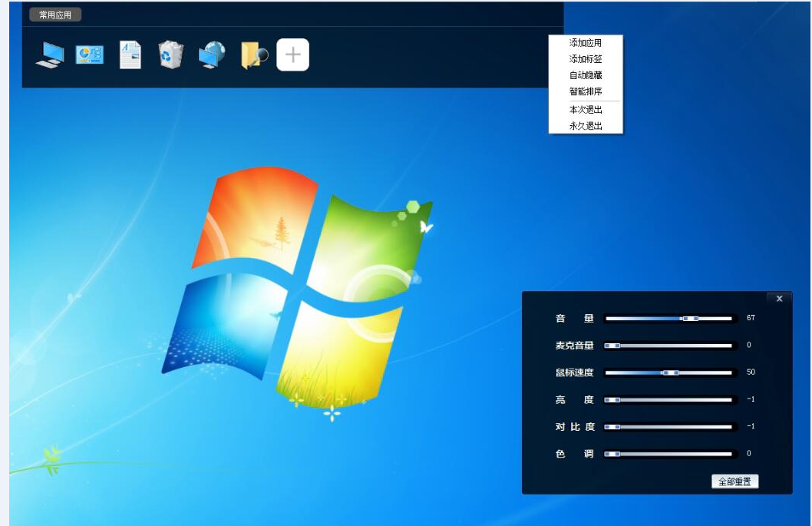Open the Network globe icon

click(212, 55)
